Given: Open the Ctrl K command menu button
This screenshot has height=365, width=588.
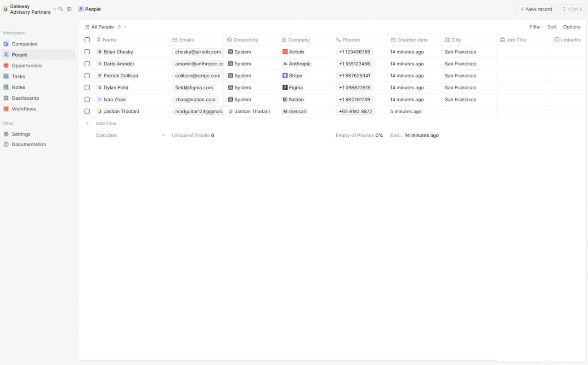Looking at the screenshot, I should 572,9.
